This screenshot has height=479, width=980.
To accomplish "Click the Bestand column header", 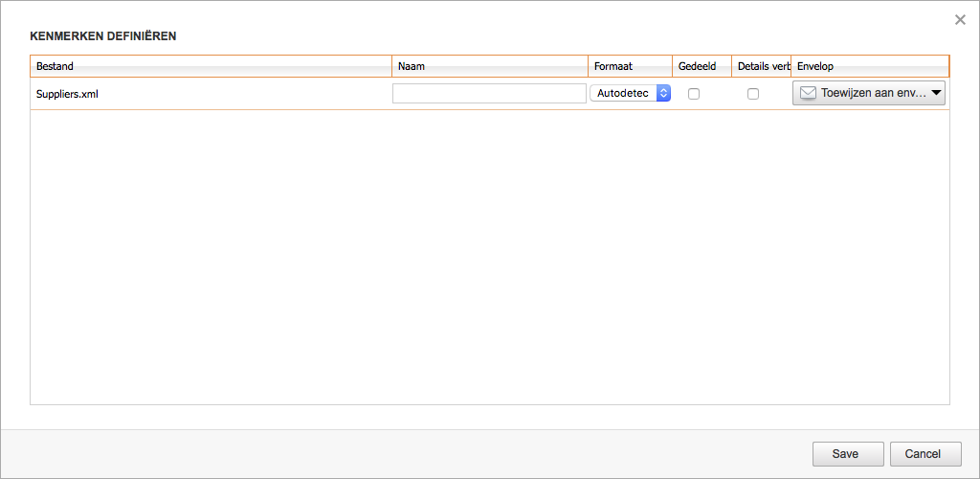I will point(211,66).
